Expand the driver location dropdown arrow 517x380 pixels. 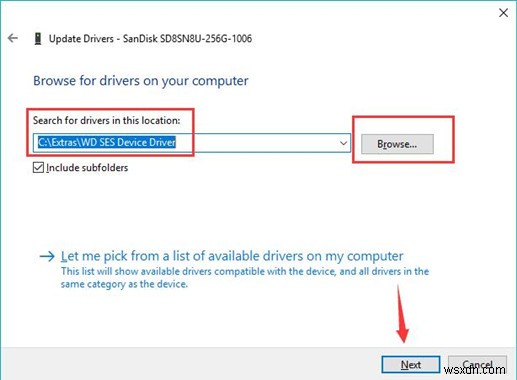tap(343, 143)
